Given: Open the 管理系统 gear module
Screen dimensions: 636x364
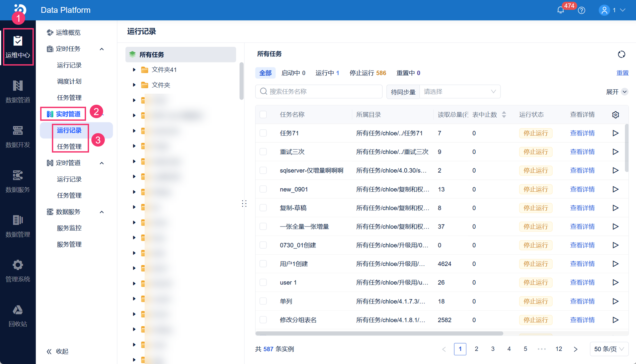Looking at the screenshot, I should (x=18, y=271).
